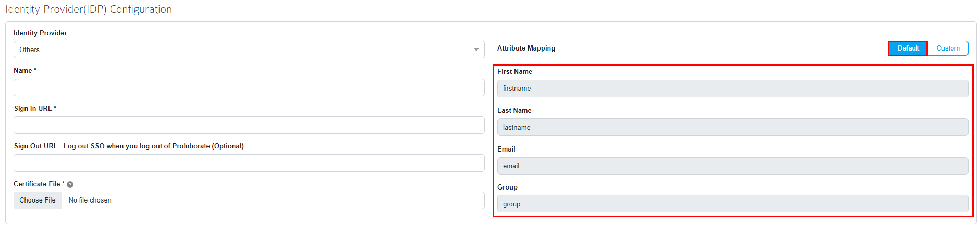Click the Certificate File help icon
Screen dimensions: 980x227
[x=70, y=184]
